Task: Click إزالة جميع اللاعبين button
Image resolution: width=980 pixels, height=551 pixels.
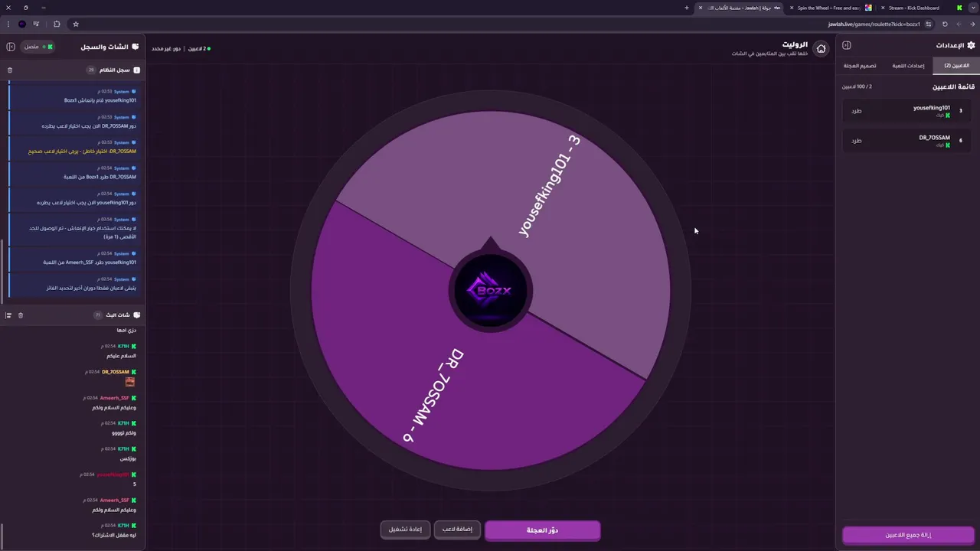Action: point(908,535)
